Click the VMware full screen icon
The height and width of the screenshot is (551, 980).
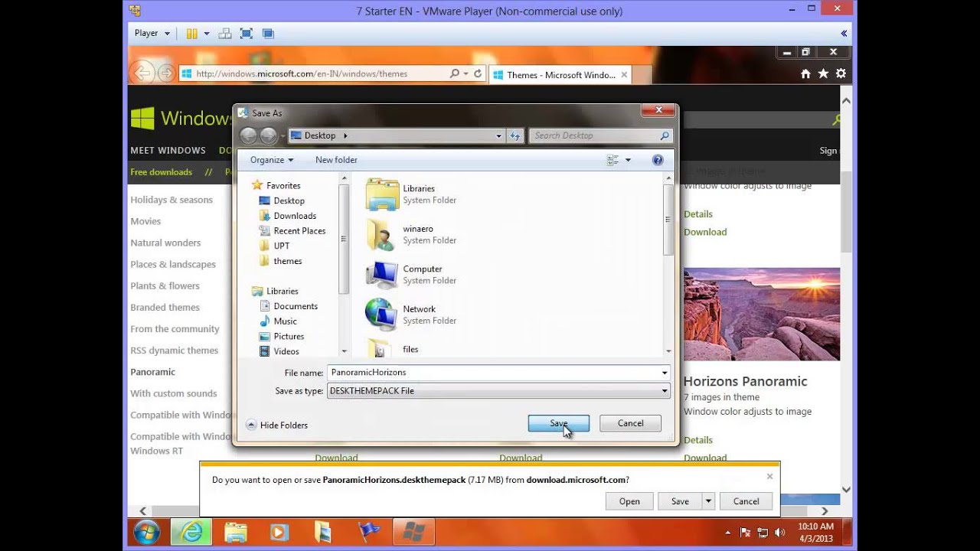(246, 34)
